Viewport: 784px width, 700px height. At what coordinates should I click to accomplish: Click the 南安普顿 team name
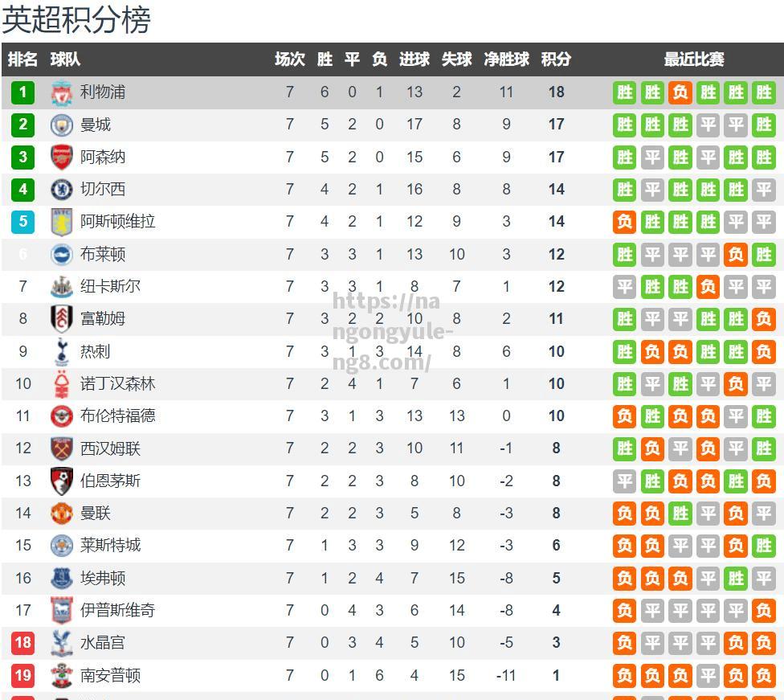tap(110, 675)
